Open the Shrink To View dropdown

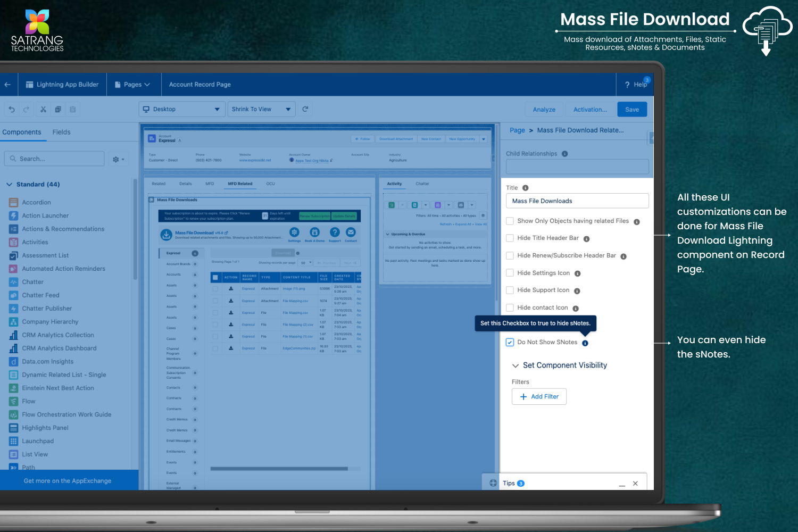click(x=261, y=109)
